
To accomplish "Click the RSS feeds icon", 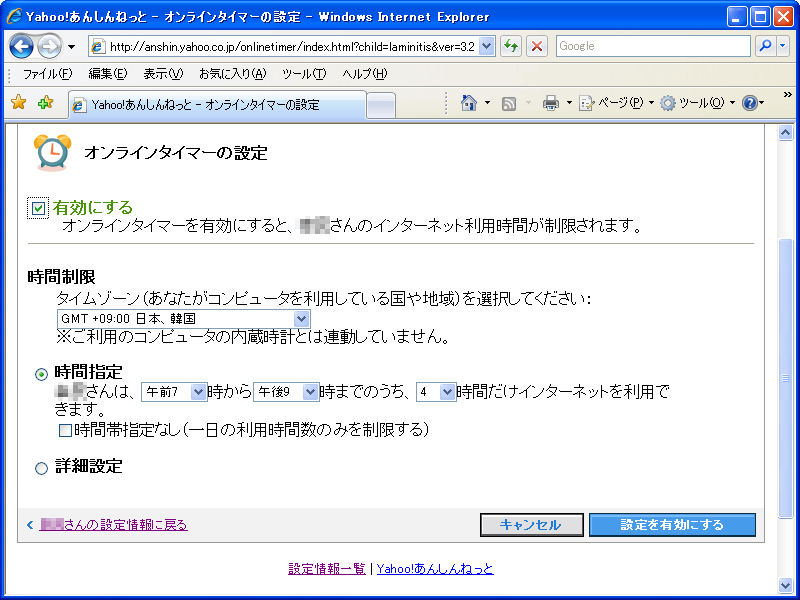I will point(509,104).
